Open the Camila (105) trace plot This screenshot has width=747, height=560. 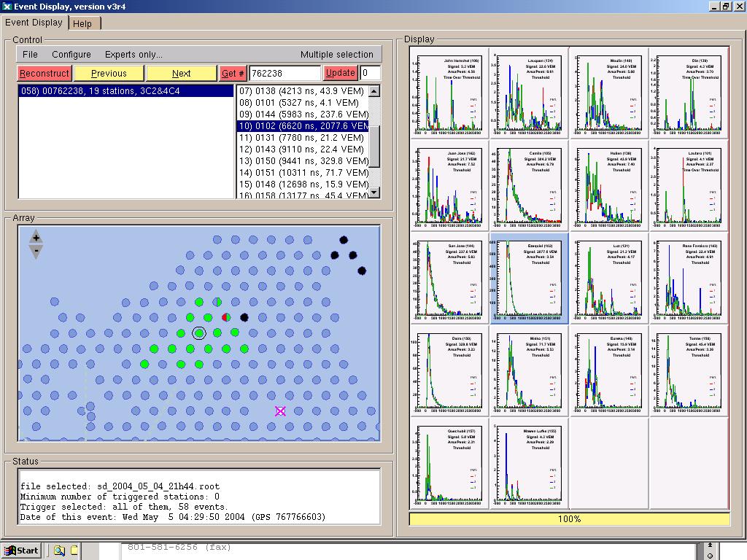tap(529, 185)
